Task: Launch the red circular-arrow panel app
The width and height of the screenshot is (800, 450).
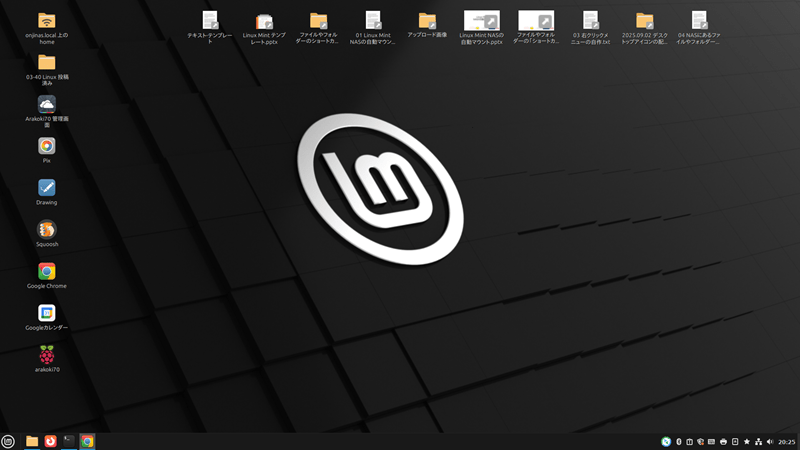Action: coord(50,441)
